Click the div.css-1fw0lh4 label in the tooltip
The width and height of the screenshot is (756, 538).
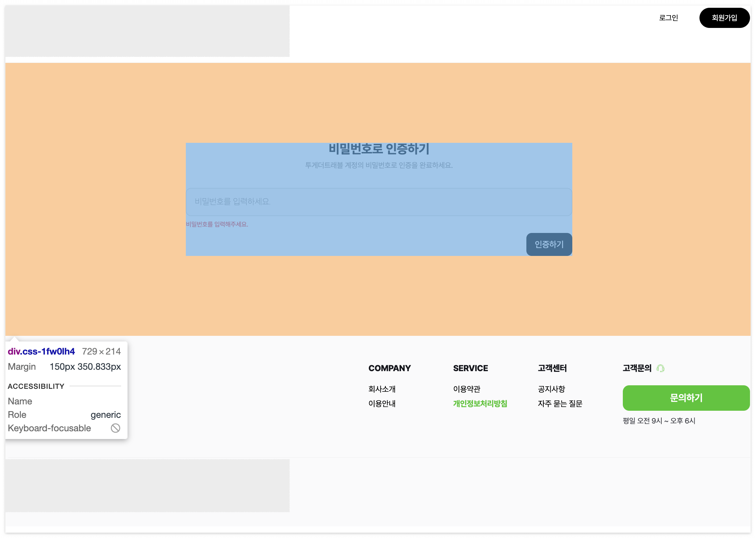tap(41, 351)
